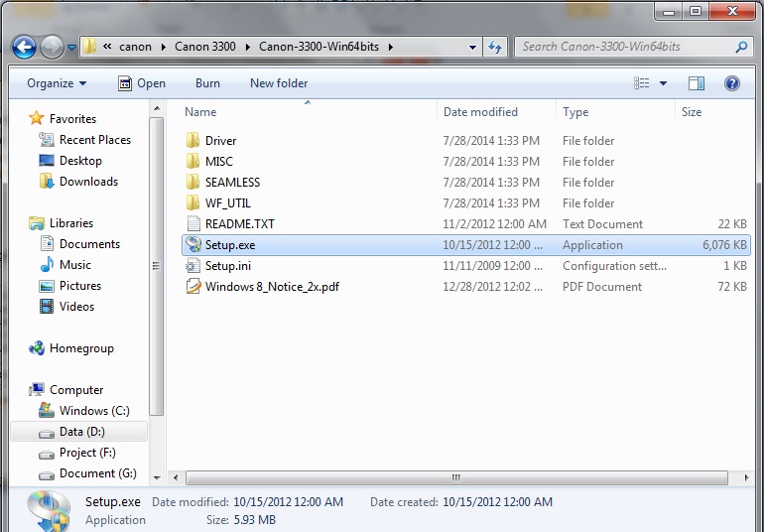The width and height of the screenshot is (764, 532).
Task: Select the Setup.exe application file
Action: 465,245
